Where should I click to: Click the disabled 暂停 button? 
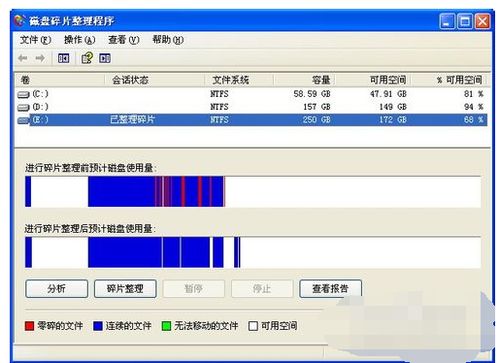click(x=194, y=289)
